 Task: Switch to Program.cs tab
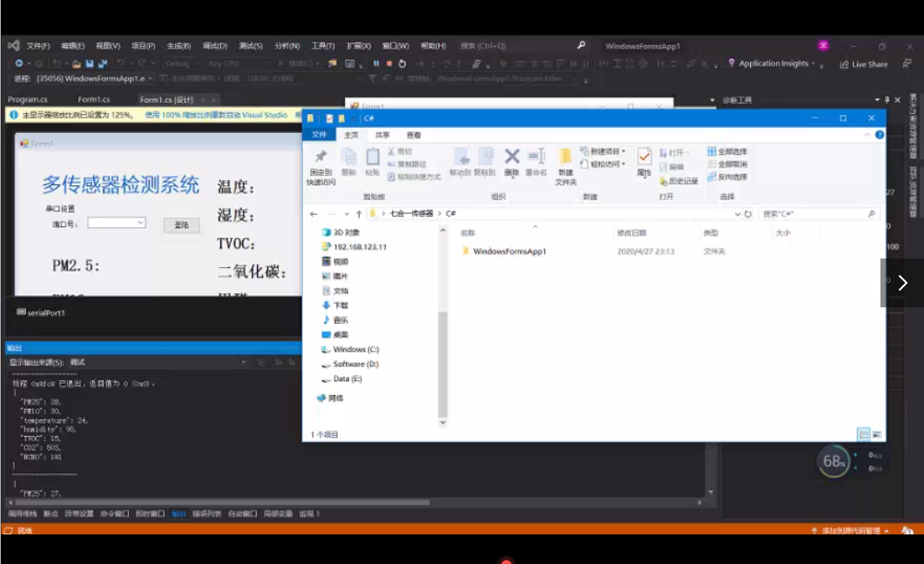pos(28,99)
